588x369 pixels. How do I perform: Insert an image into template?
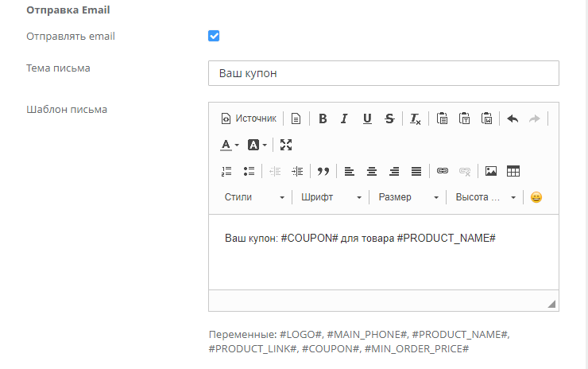(491, 171)
